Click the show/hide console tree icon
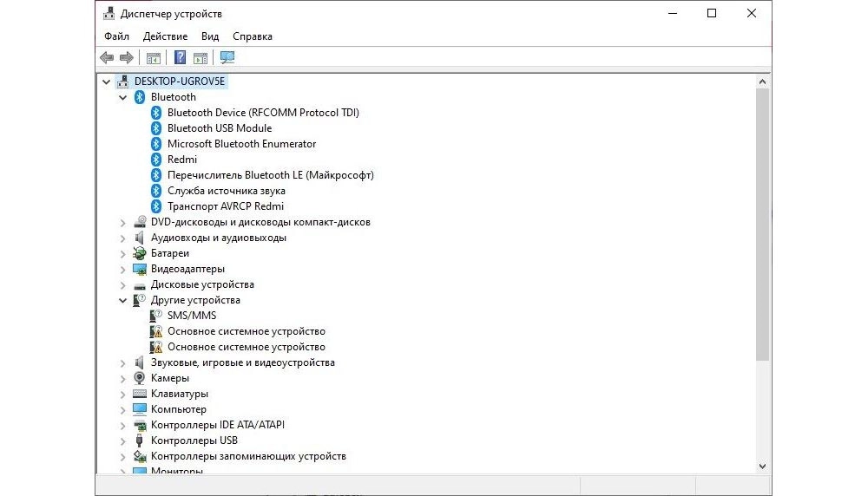This screenshot has height=496, width=868. point(154,58)
